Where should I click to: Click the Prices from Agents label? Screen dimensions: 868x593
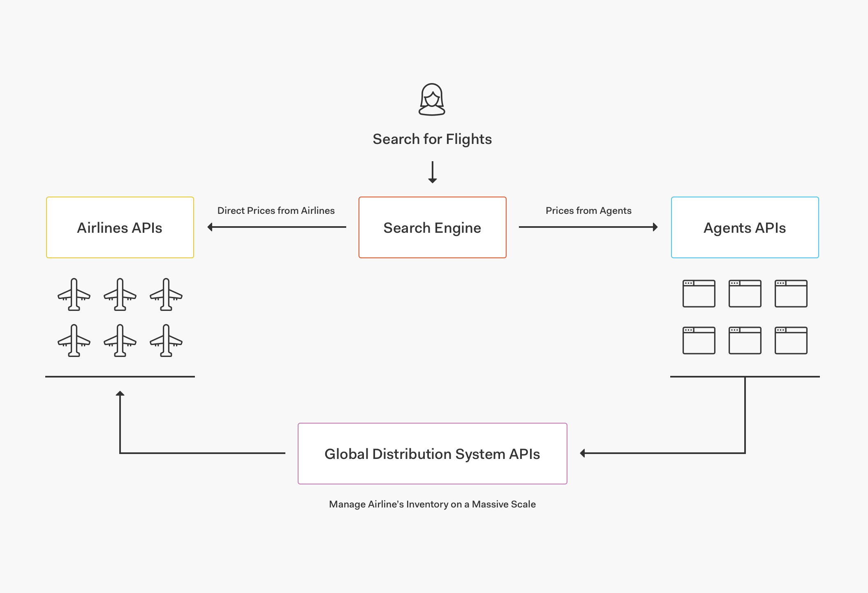pos(588,211)
